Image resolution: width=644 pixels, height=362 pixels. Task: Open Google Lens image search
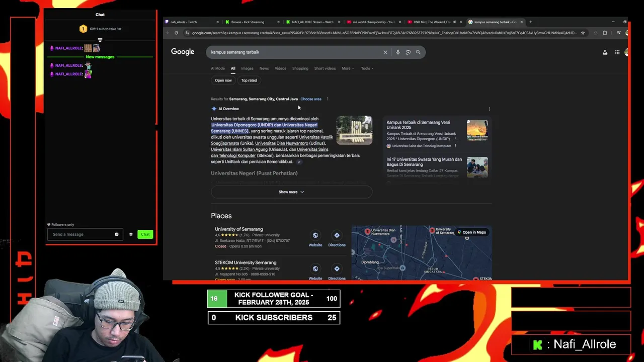pos(408,52)
